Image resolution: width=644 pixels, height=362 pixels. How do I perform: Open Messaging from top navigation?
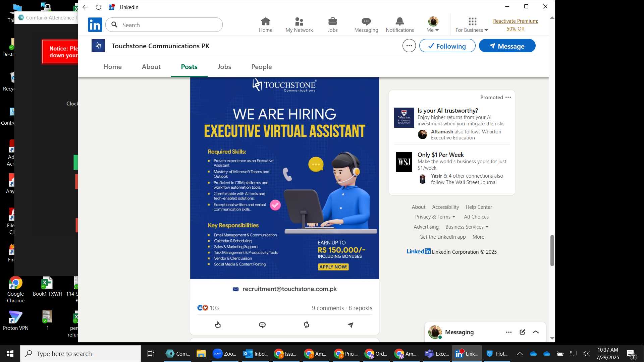point(366,25)
